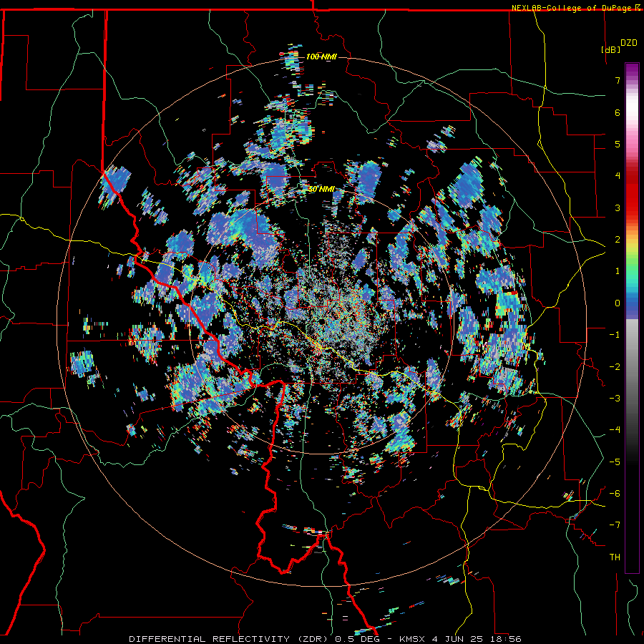The width and height of the screenshot is (644, 644).
Task: Click scale value -2
Action: (x=615, y=367)
